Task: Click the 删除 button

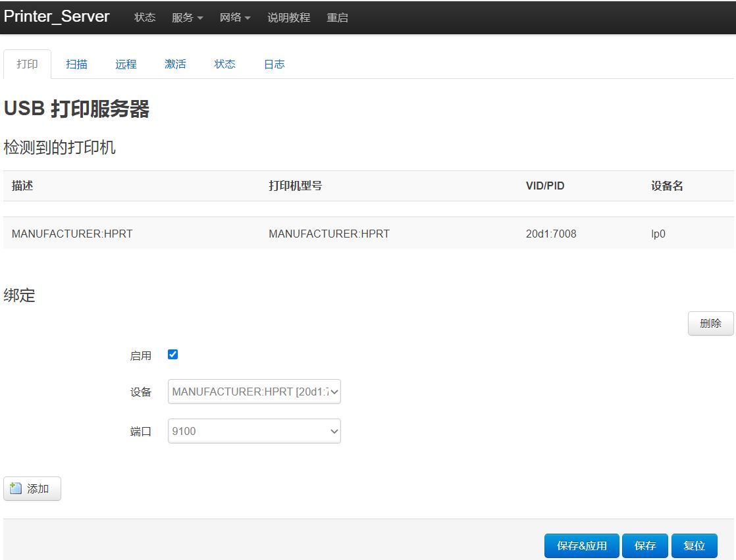Action: point(710,323)
